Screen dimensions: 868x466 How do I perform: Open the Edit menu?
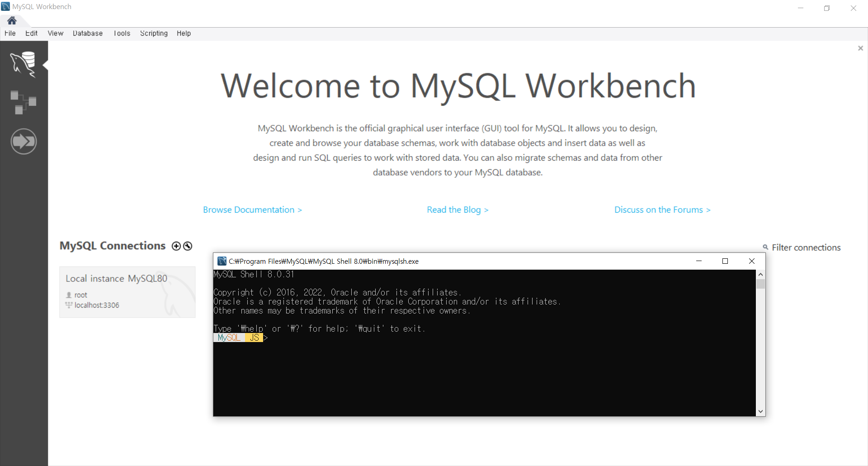[31, 33]
